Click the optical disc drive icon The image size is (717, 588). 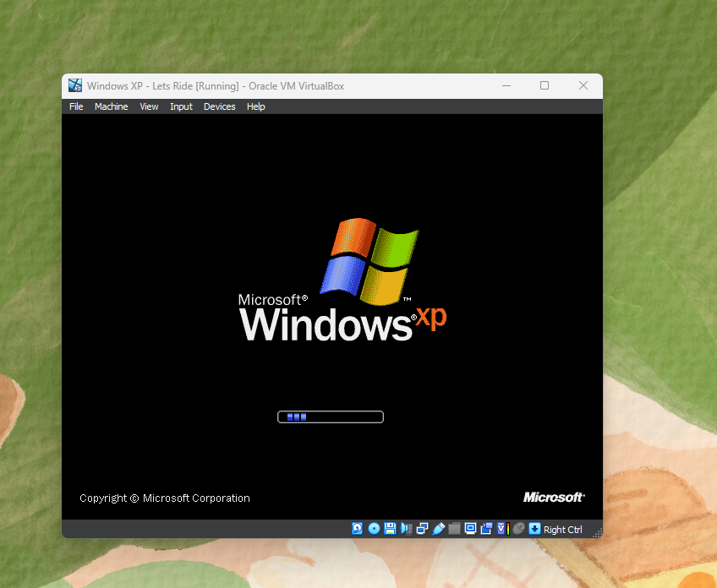[x=374, y=529]
